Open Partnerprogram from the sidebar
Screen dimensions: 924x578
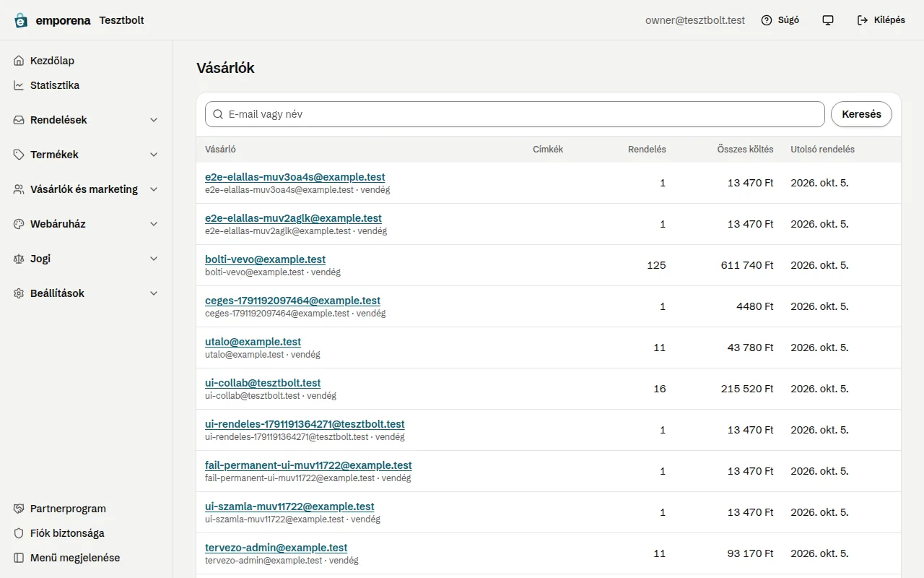coord(87,509)
